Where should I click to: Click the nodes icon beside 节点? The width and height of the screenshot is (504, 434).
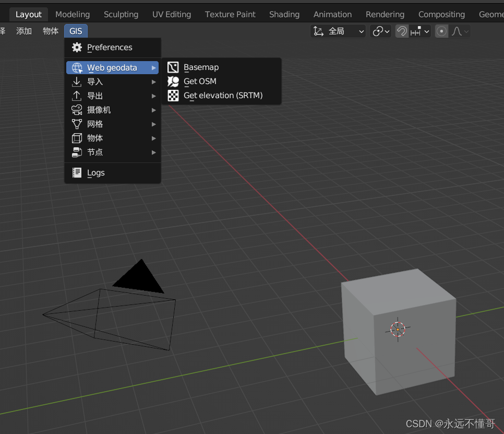coord(77,152)
